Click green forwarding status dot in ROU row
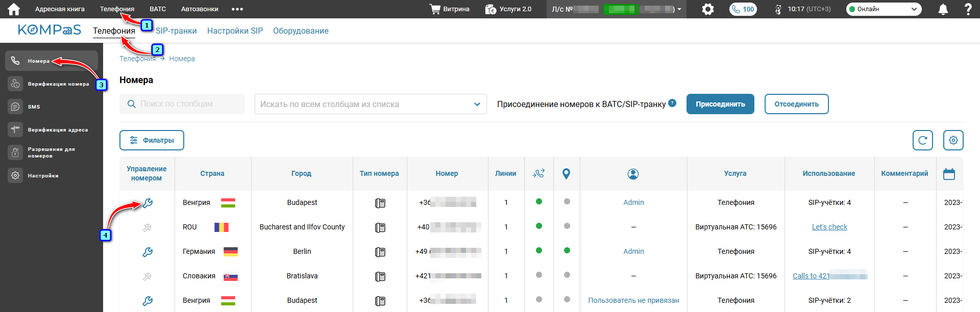Image resolution: width=980 pixels, height=312 pixels. 539,226
